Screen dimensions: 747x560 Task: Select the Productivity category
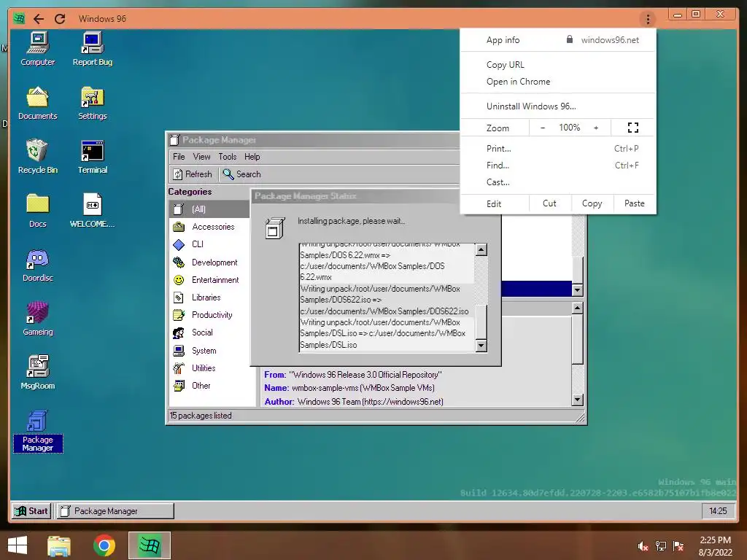tap(209, 315)
